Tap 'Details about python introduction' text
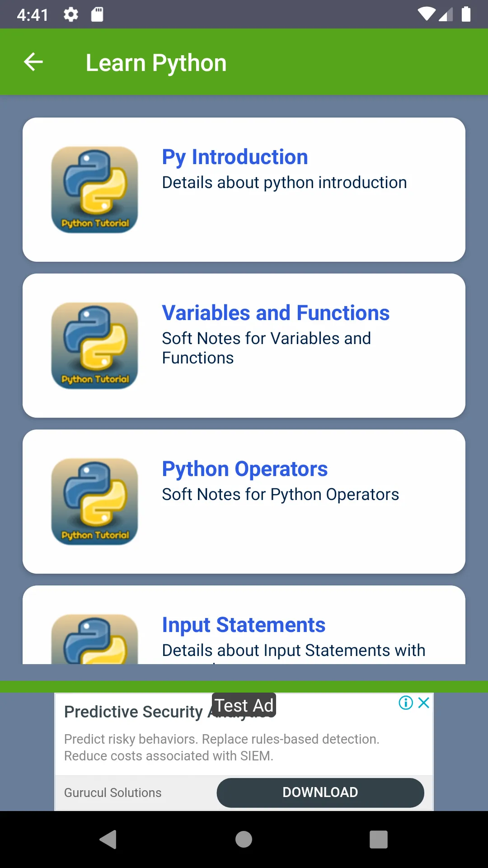This screenshot has width=488, height=868. click(x=284, y=183)
